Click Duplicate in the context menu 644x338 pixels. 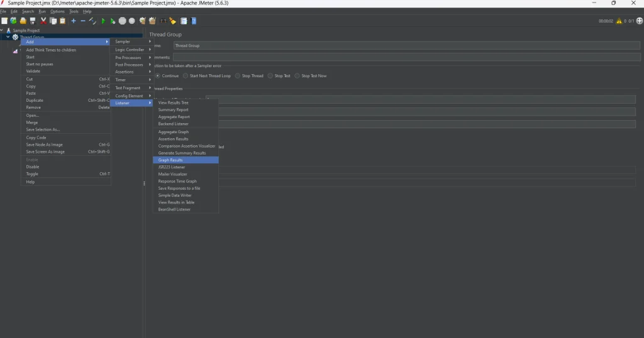[65, 101]
